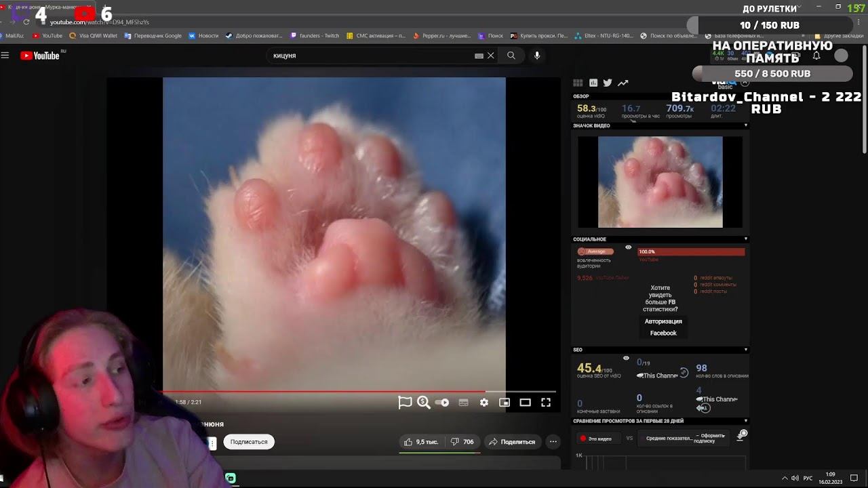This screenshot has width=868, height=488.
Task: Open the taskbar volume control
Action: (x=795, y=478)
